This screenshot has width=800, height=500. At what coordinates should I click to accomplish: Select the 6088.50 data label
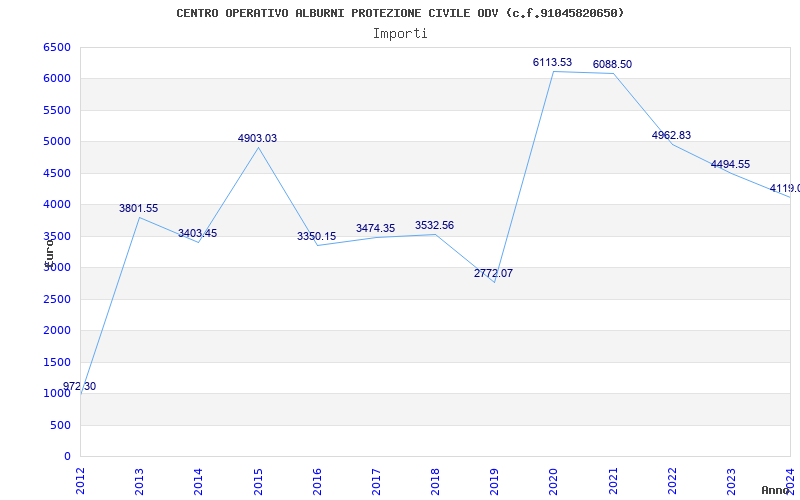[612, 64]
